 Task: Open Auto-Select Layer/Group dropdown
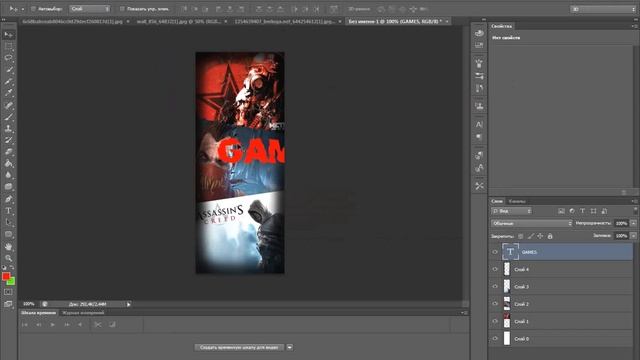point(89,9)
